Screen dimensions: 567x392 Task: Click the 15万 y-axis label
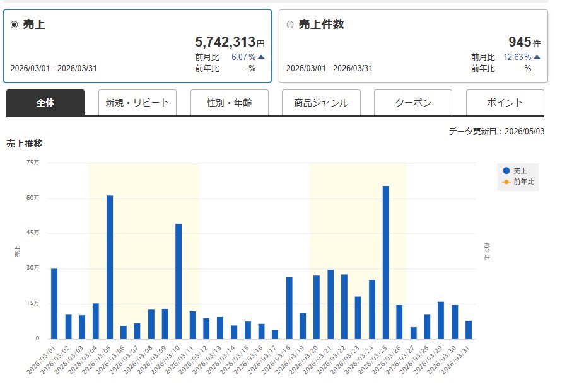(x=33, y=304)
